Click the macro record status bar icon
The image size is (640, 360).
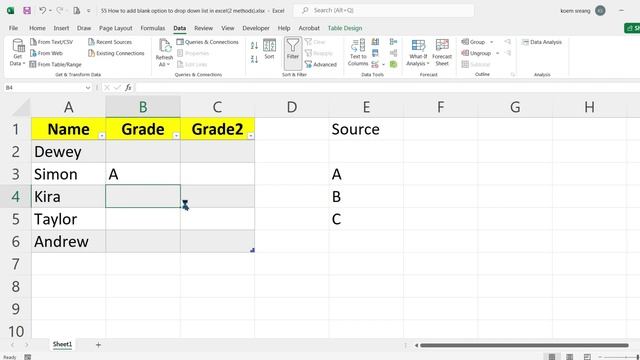27,357
